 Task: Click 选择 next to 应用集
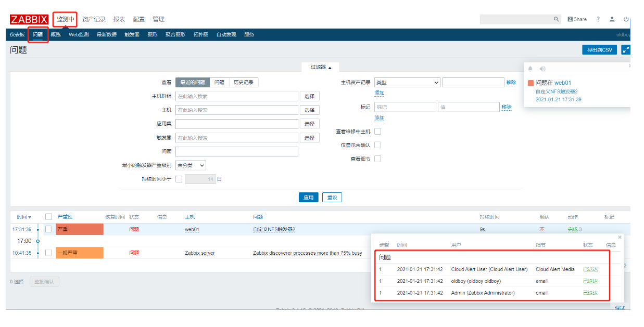point(310,124)
